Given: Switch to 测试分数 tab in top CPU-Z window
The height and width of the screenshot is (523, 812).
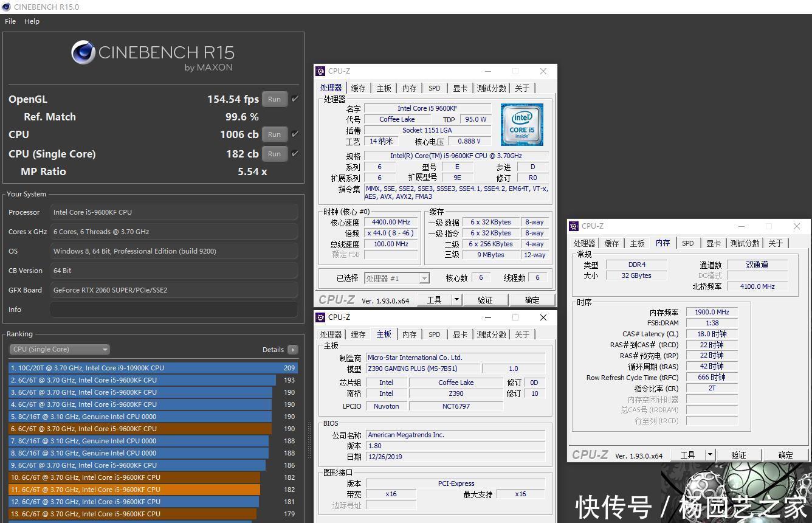Looking at the screenshot, I should [491, 88].
